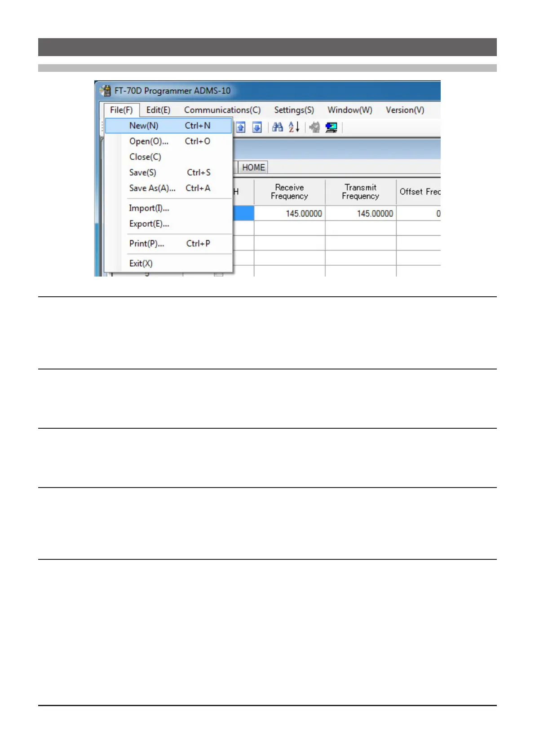Open the Edit(E) menu
Image resolution: width=535 pixels, height=756 pixels.
[158, 110]
